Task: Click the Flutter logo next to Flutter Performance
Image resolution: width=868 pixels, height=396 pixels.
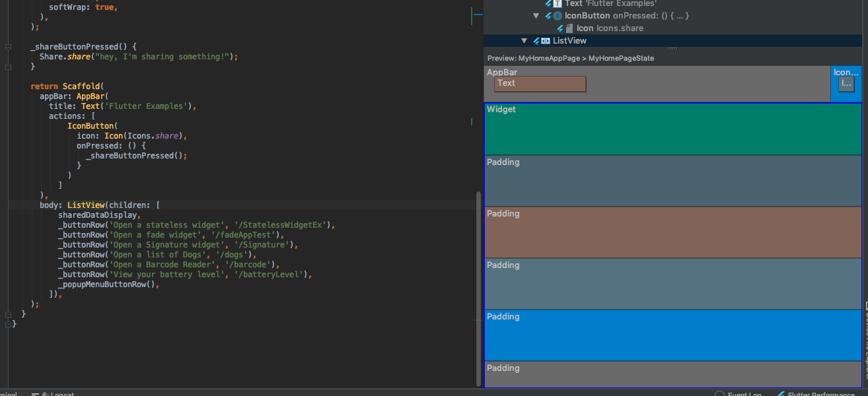Action: 781,393
